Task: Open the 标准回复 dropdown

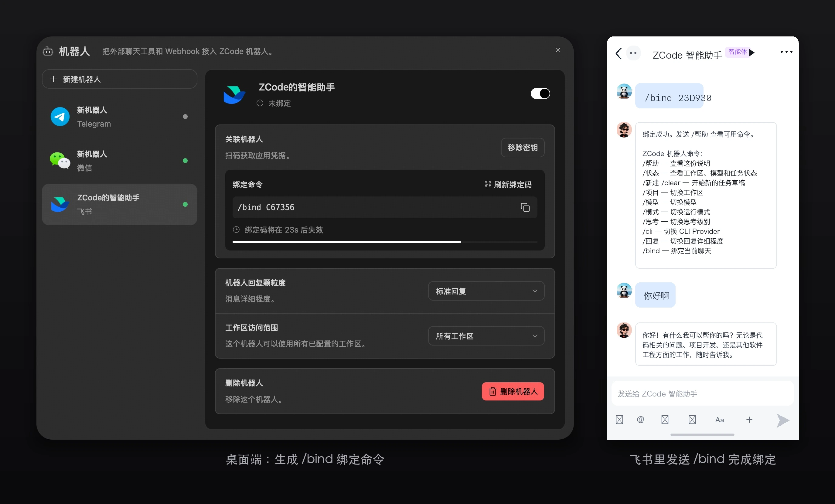Action: coord(486,291)
